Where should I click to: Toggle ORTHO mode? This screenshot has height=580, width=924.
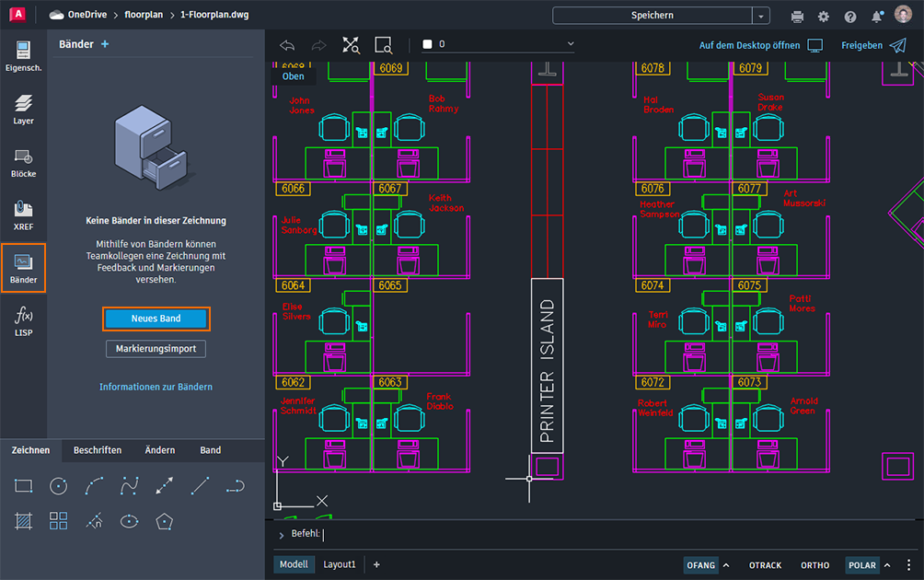tap(815, 565)
